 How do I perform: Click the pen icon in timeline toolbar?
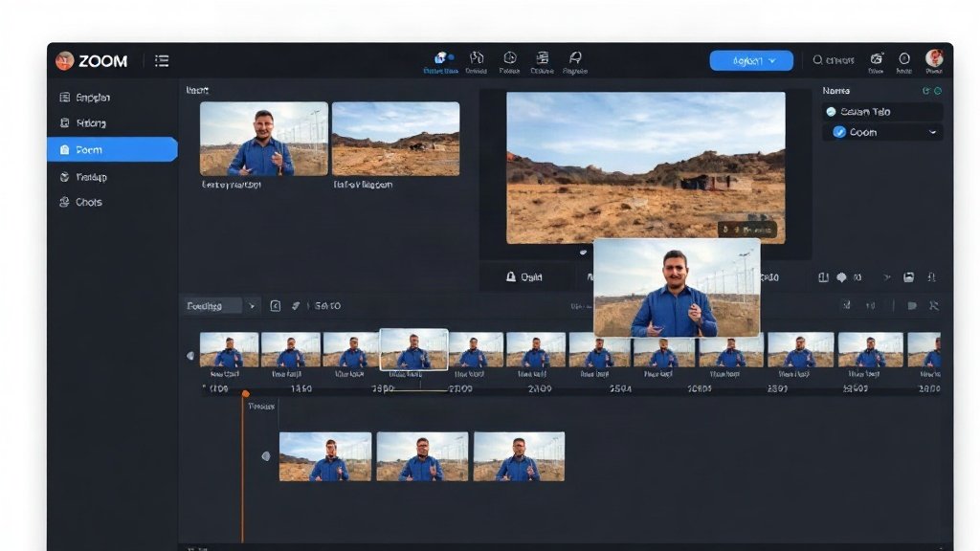pos(296,305)
